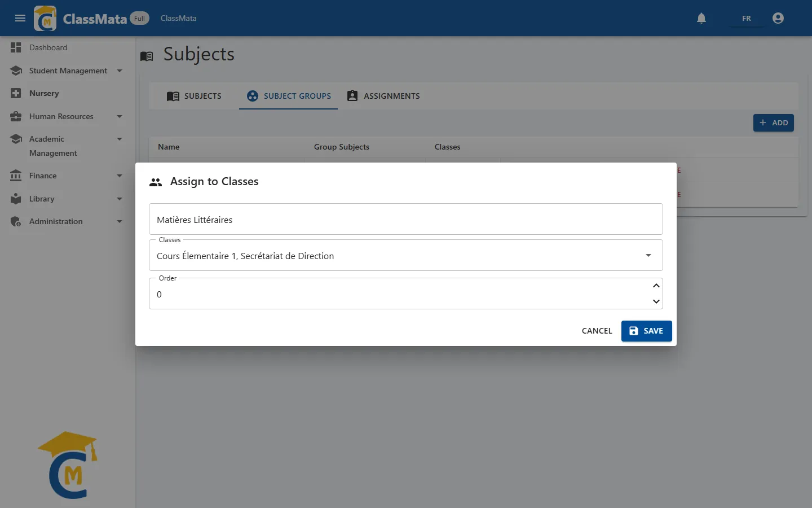812x508 pixels.
Task: Cancel the Assign to Classes dialog
Action: point(597,331)
